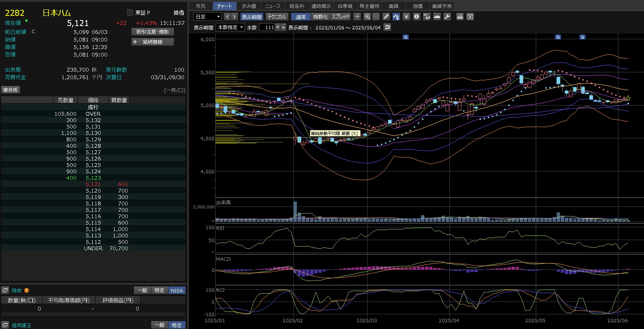Click the orange warning icon beside 現物
Image resolution: width=644 pixels, height=329 pixels.
click(x=26, y=290)
